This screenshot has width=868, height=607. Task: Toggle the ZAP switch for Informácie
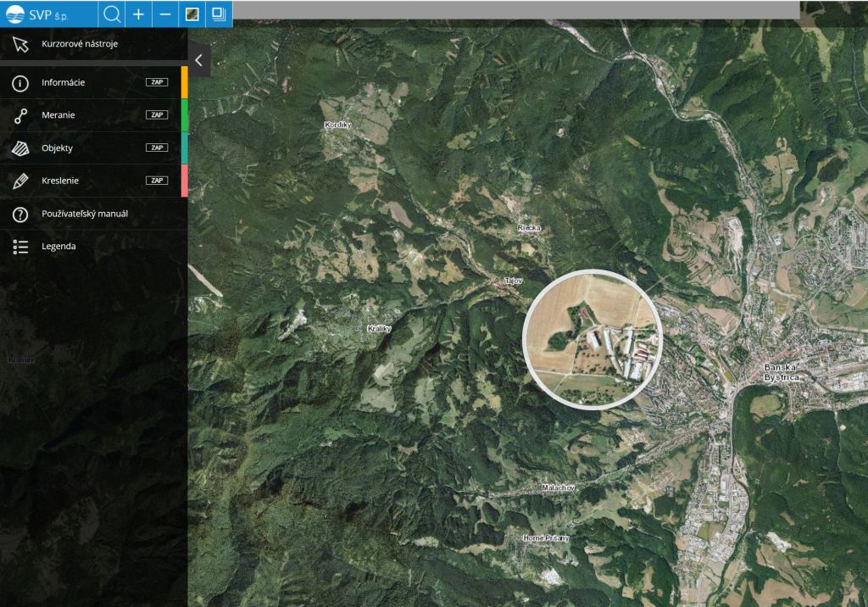157,82
